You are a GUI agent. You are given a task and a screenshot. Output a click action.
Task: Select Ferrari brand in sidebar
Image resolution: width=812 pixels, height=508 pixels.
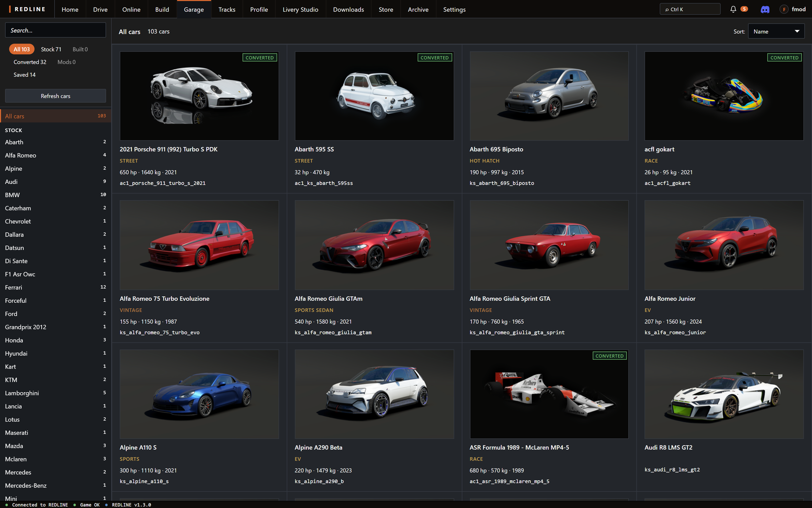pos(55,288)
